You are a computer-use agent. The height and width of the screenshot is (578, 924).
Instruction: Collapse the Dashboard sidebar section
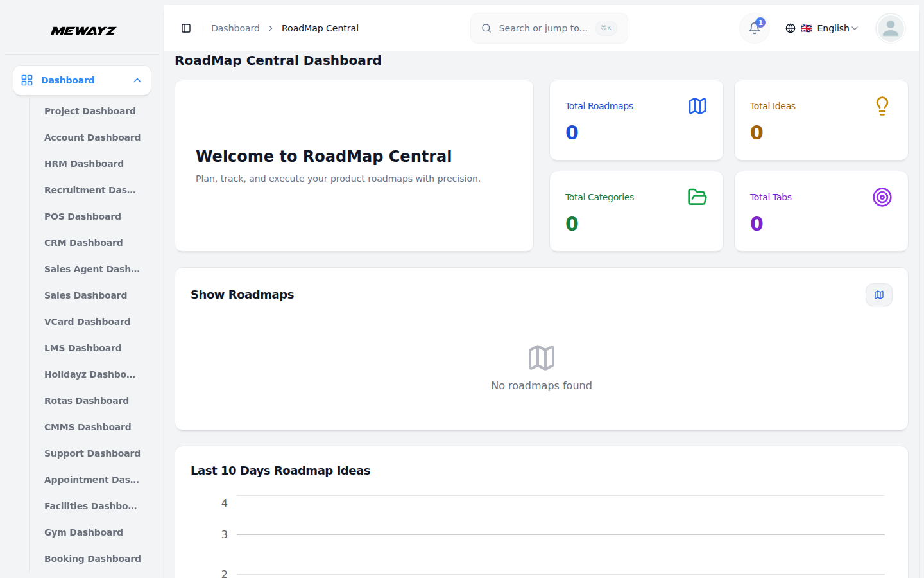point(137,80)
